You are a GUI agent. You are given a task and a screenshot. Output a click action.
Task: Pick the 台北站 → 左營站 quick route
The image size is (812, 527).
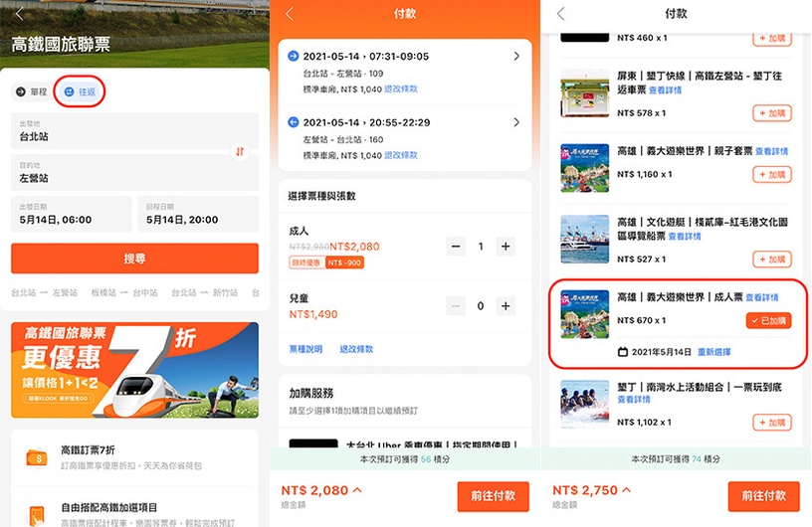tap(45, 292)
